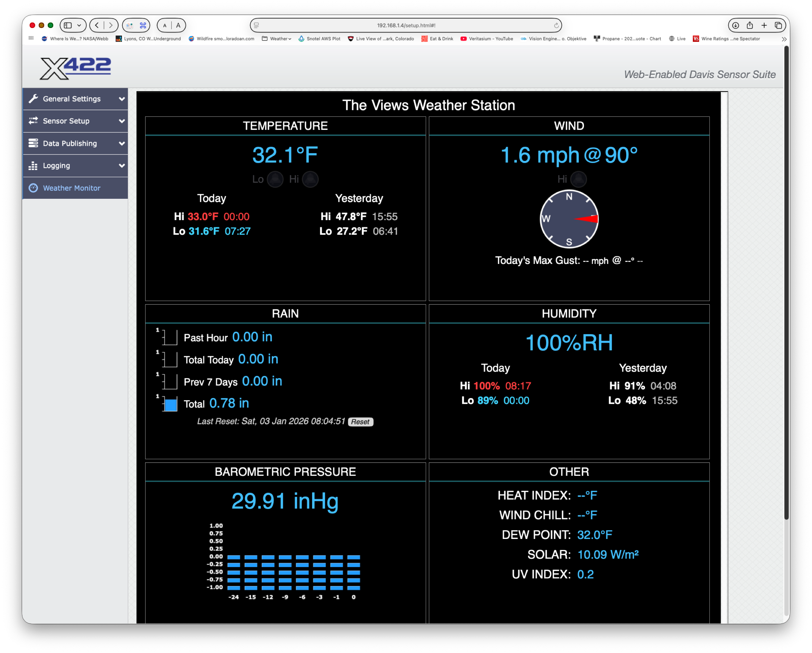Open a new tab with plus icon
The width and height of the screenshot is (812, 653).
(x=764, y=26)
